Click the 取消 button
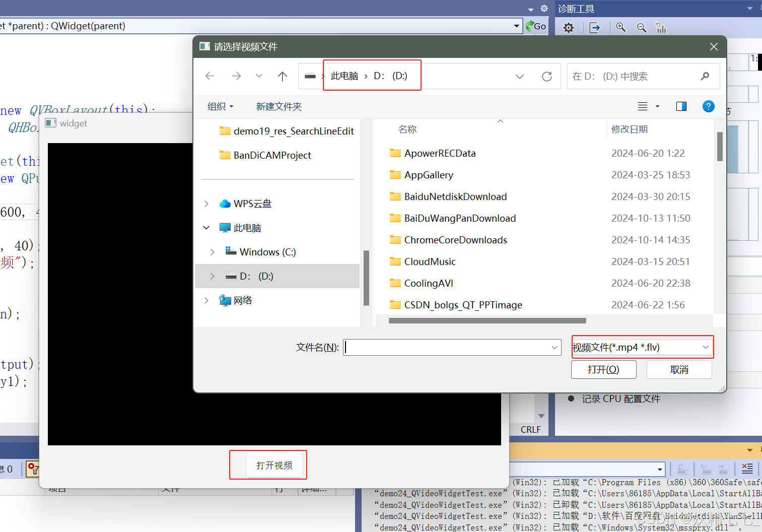 [x=679, y=369]
